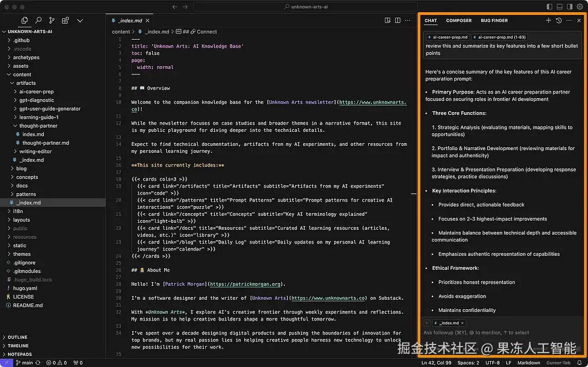Screen dimensions: 588x367
Task: Open the LICENSE file
Action: 52,296
